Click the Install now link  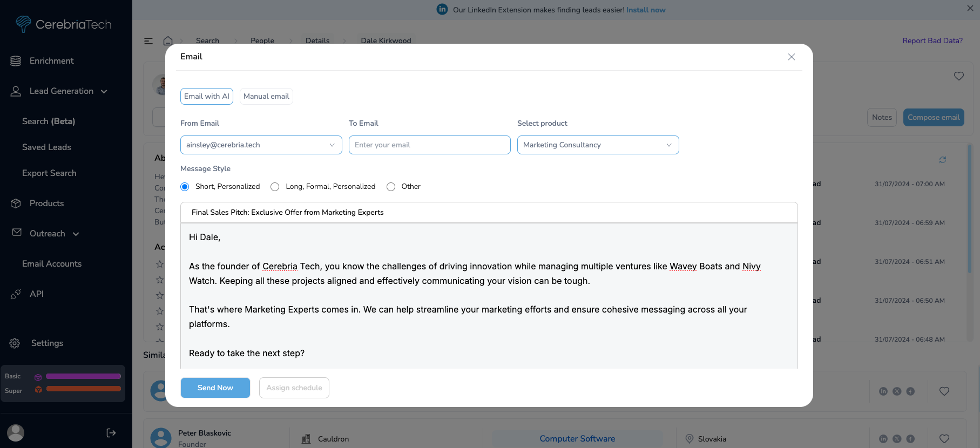click(646, 10)
